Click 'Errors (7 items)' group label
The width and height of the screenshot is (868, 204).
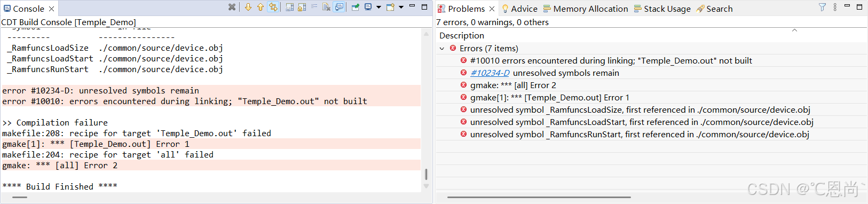[488, 48]
